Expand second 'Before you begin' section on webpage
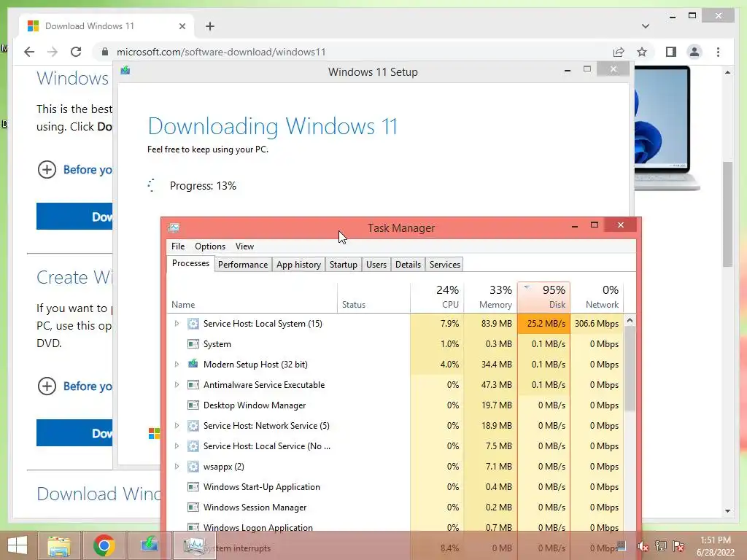Image resolution: width=747 pixels, height=560 pixels. 47,386
